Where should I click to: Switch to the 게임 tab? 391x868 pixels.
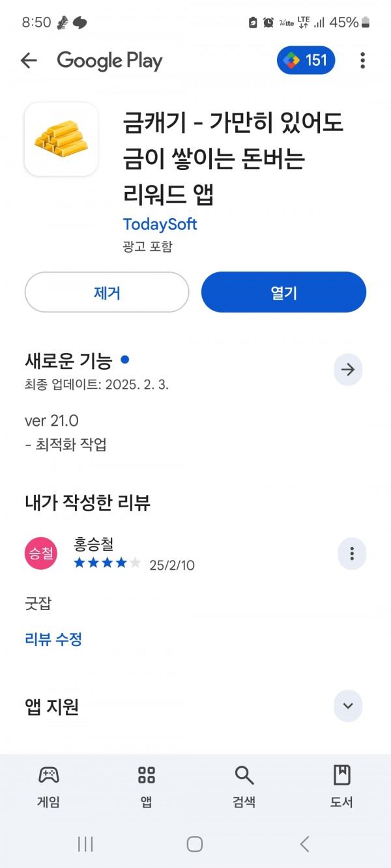(x=48, y=787)
